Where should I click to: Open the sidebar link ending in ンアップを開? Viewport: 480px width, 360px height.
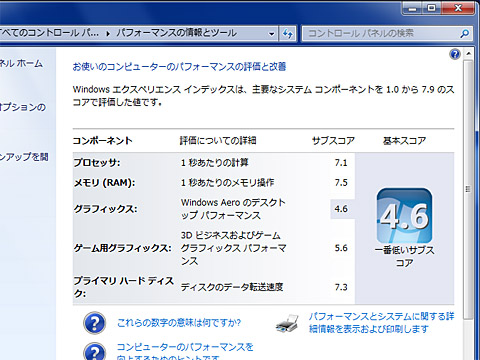pos(24,156)
